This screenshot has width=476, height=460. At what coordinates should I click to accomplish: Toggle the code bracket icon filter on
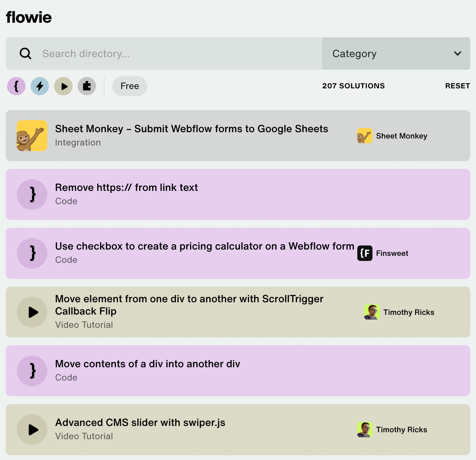click(x=16, y=86)
